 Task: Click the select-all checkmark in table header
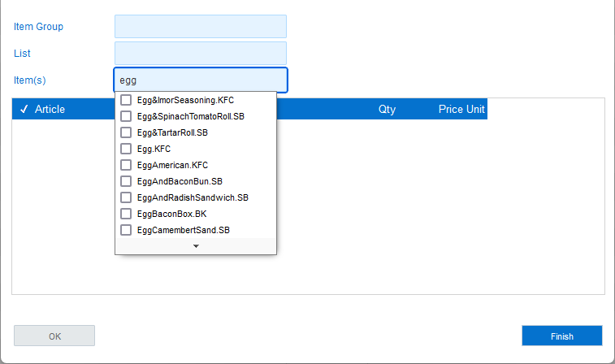tap(24, 109)
